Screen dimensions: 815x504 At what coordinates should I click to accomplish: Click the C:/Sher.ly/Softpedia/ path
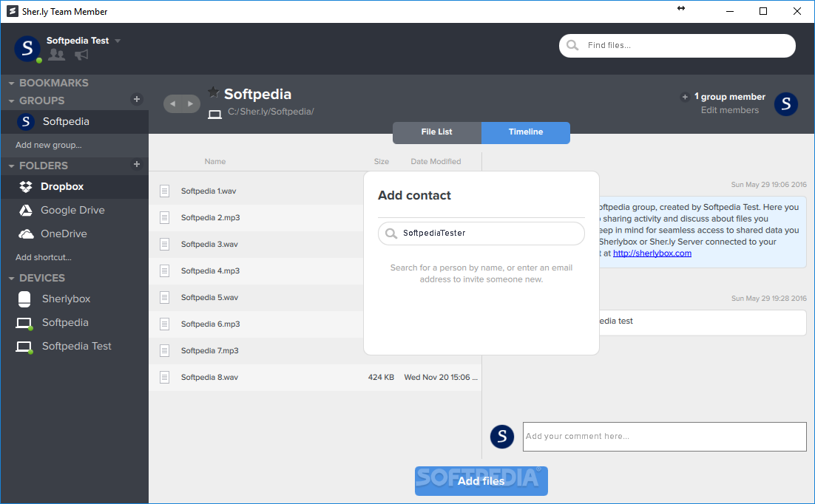pyautogui.click(x=271, y=112)
